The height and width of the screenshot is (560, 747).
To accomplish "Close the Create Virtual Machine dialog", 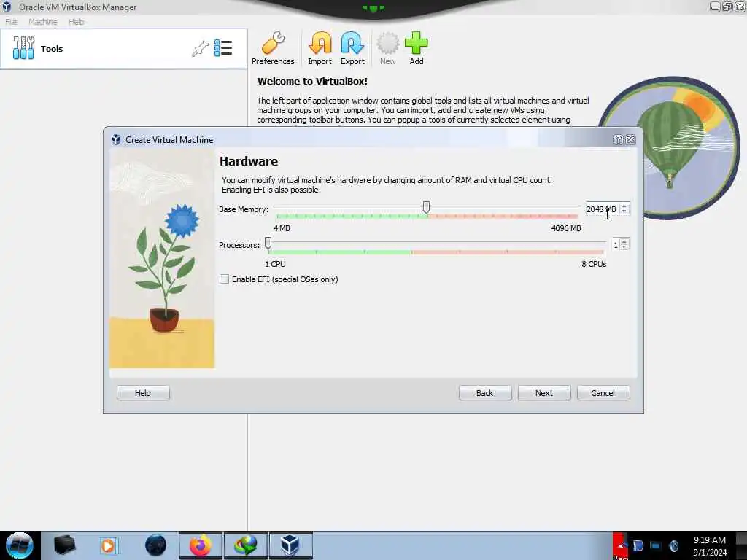I will tap(631, 139).
